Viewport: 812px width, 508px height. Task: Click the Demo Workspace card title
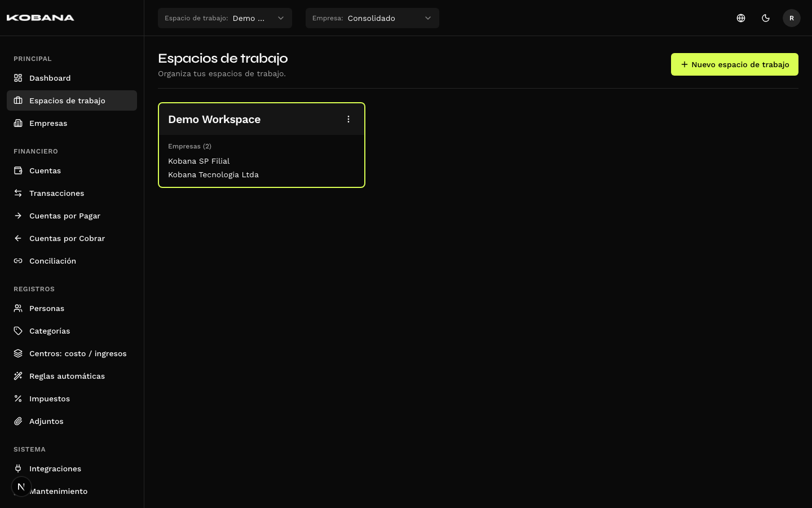[x=214, y=119]
